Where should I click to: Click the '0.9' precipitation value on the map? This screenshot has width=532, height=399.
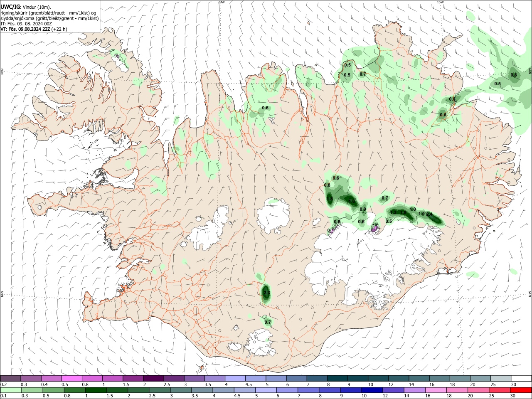[363, 209]
